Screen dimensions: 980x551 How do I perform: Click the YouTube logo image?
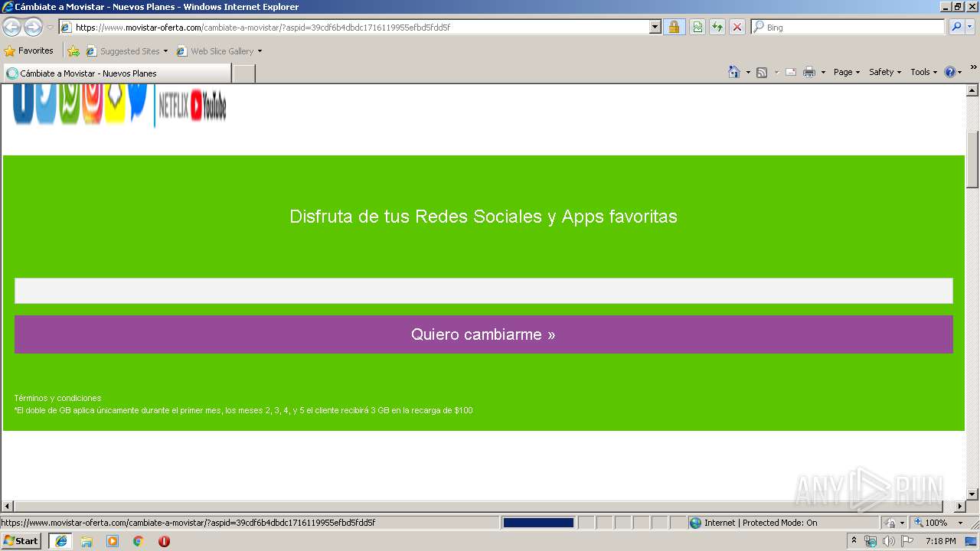pos(208,106)
